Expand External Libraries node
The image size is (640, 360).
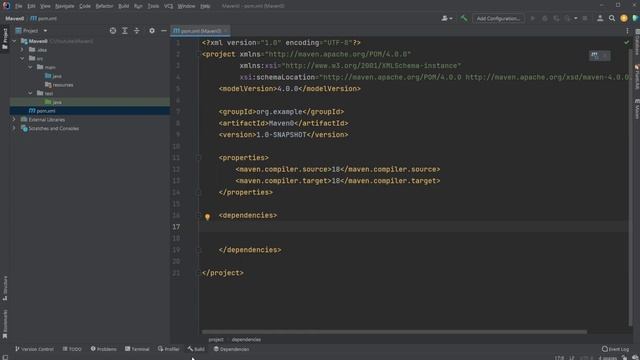point(15,120)
